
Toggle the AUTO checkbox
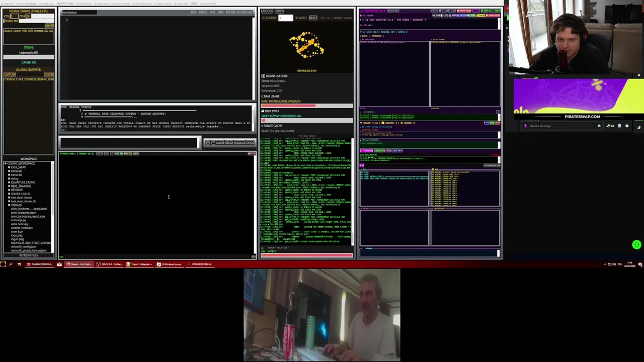(x=297, y=18)
